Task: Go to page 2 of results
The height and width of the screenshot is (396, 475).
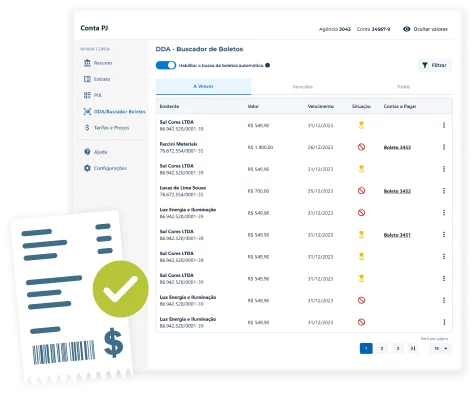Action: (x=382, y=349)
